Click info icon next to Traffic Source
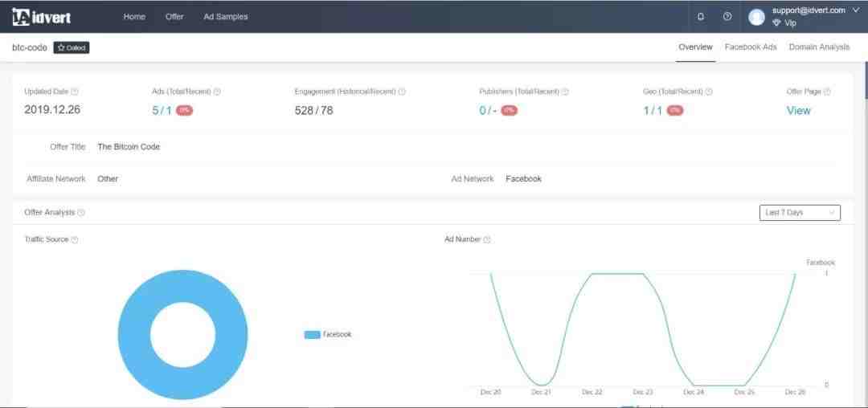Screen dimensions: 868x408 coord(75,239)
